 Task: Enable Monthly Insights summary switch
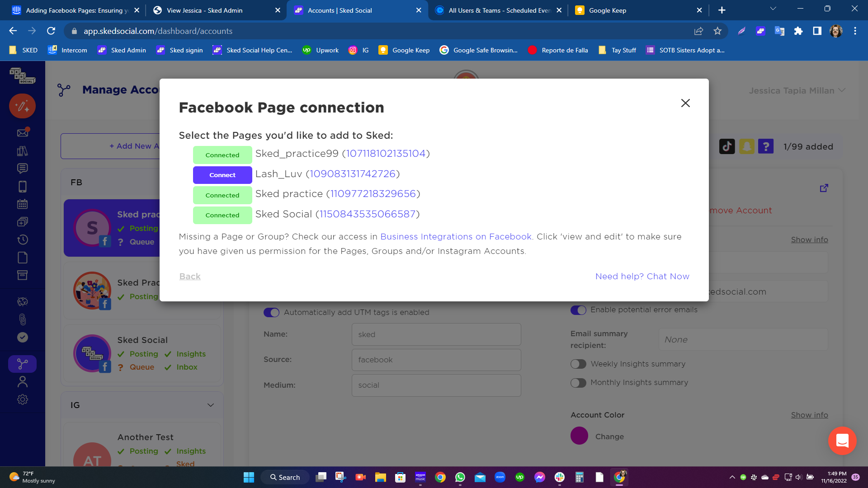coord(578,383)
